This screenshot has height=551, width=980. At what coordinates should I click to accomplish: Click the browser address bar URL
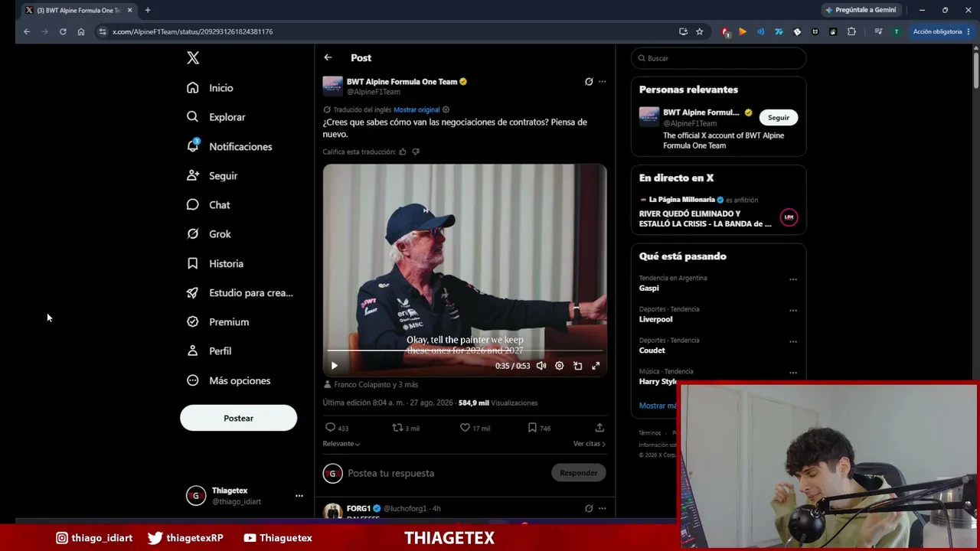pos(192,31)
